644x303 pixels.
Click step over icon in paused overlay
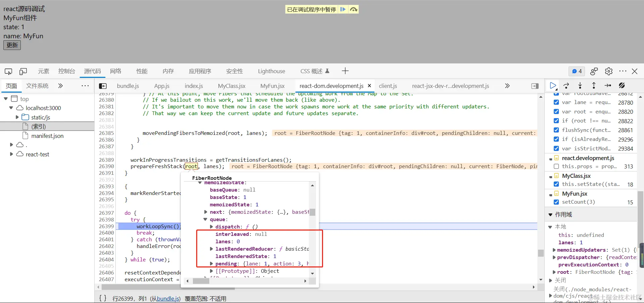point(354,9)
